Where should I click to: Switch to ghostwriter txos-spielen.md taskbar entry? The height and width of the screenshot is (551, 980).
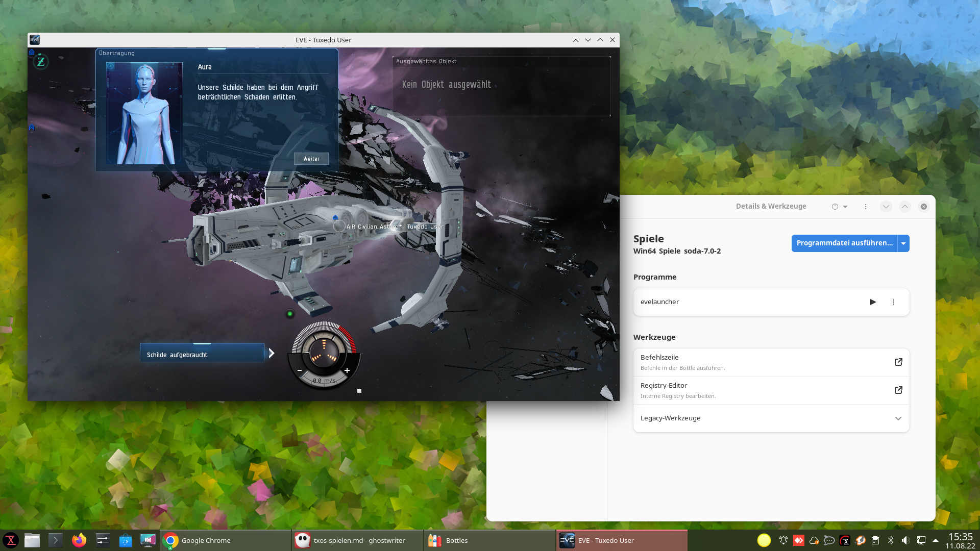tap(358, 540)
